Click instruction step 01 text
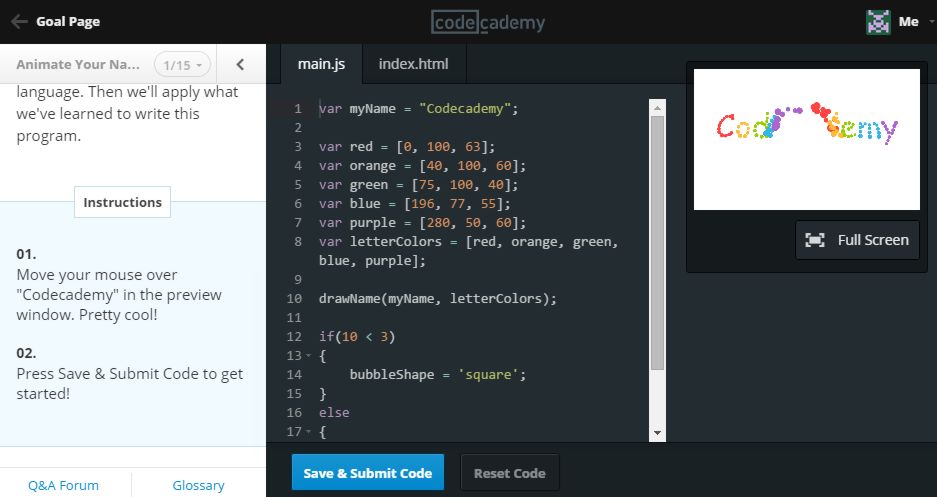This screenshot has width=937, height=497. point(119,294)
